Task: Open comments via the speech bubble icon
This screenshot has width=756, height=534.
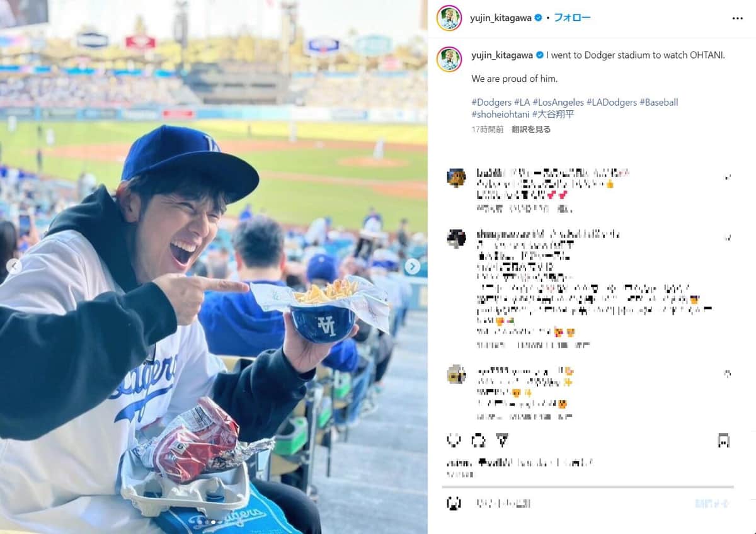Action: [478, 440]
